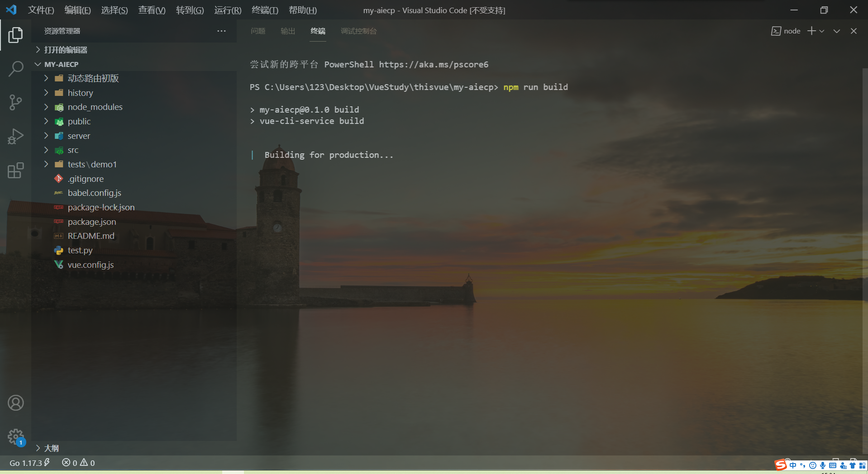Switch to the 调试控制台 panel tab
868x474 pixels.
[x=358, y=31]
